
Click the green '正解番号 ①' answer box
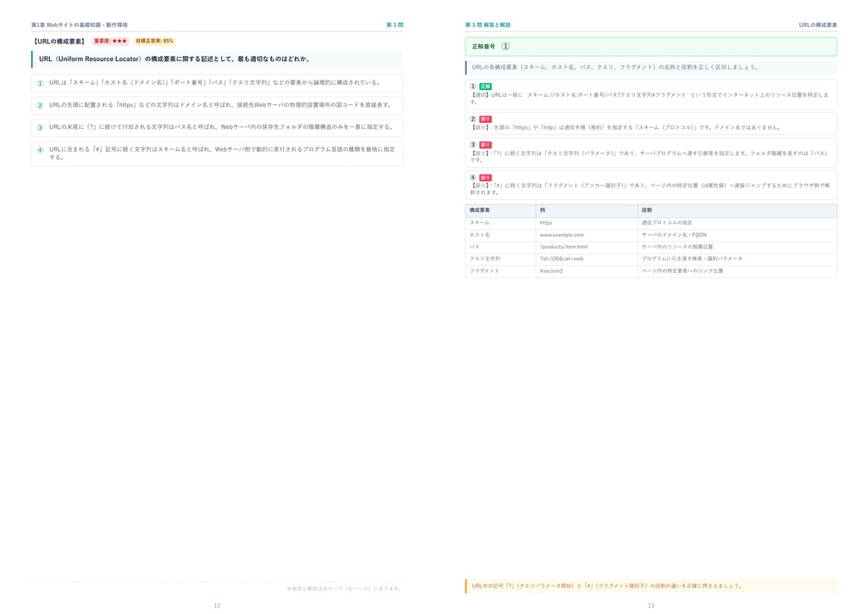651,47
